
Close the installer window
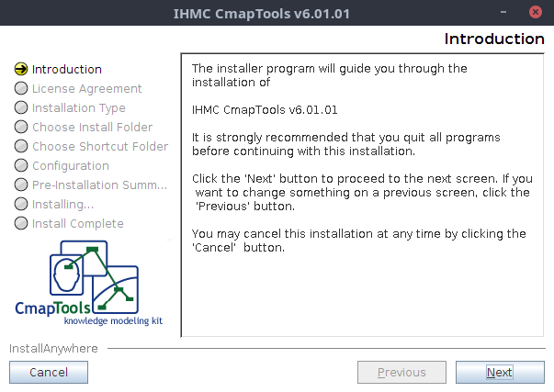coord(536,14)
